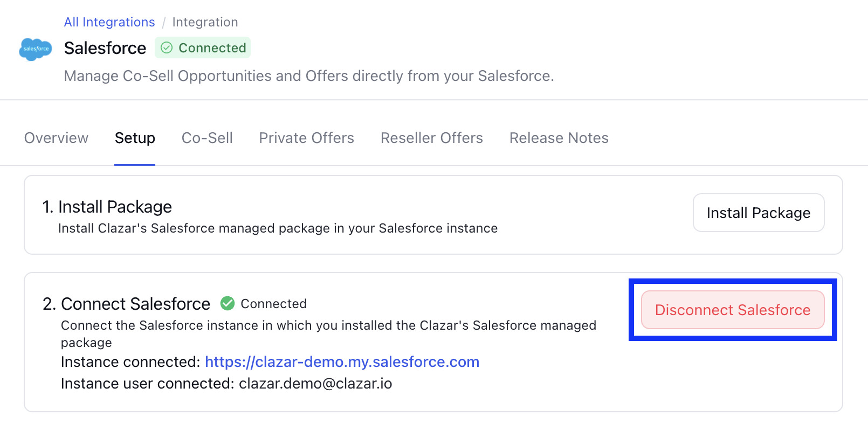
Task: Click the clazar.demo@clazar.io user email text
Action: (x=315, y=384)
